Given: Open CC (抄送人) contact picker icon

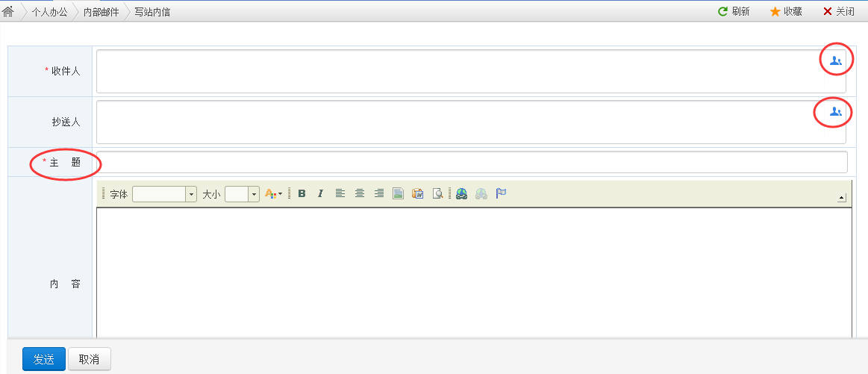Looking at the screenshot, I should (836, 112).
